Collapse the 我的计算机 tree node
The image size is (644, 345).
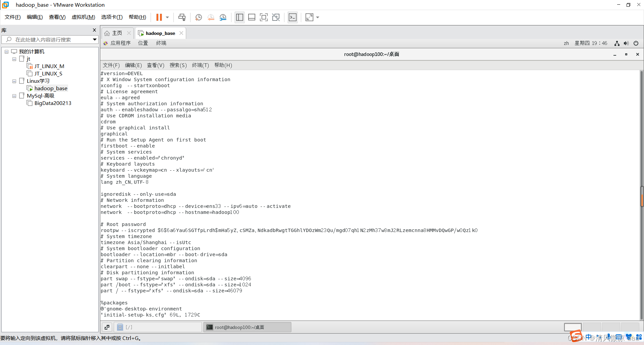pyautogui.click(x=7, y=52)
